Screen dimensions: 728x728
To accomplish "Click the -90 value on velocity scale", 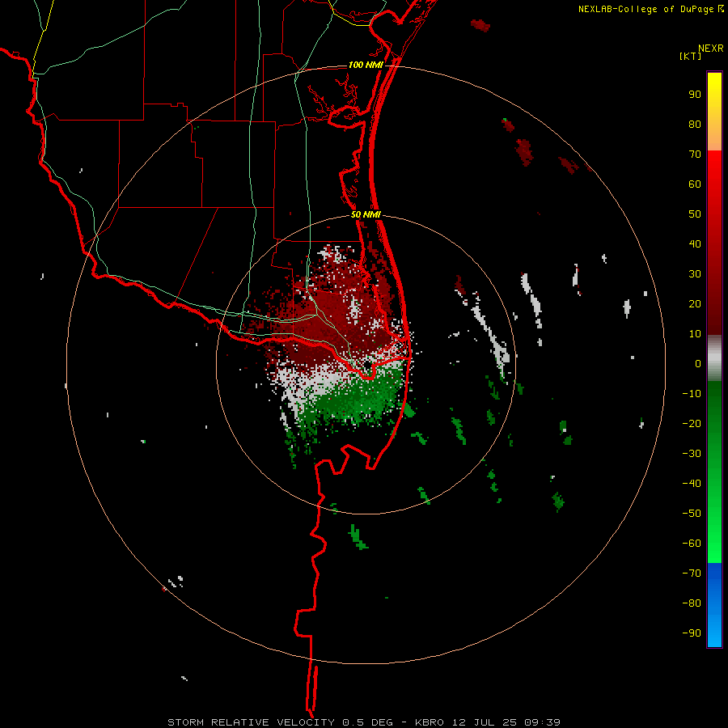I will coord(692,633).
